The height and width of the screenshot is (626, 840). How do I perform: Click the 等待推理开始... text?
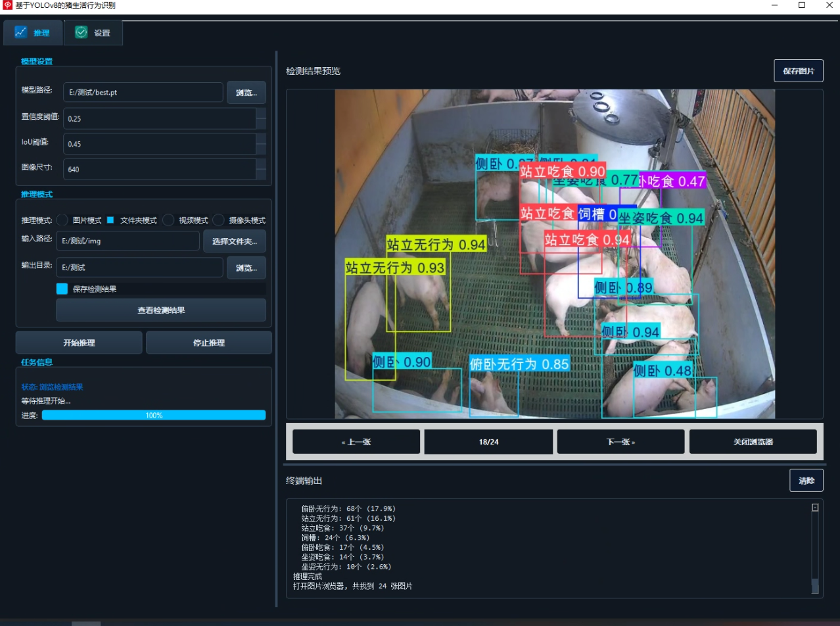(x=46, y=400)
